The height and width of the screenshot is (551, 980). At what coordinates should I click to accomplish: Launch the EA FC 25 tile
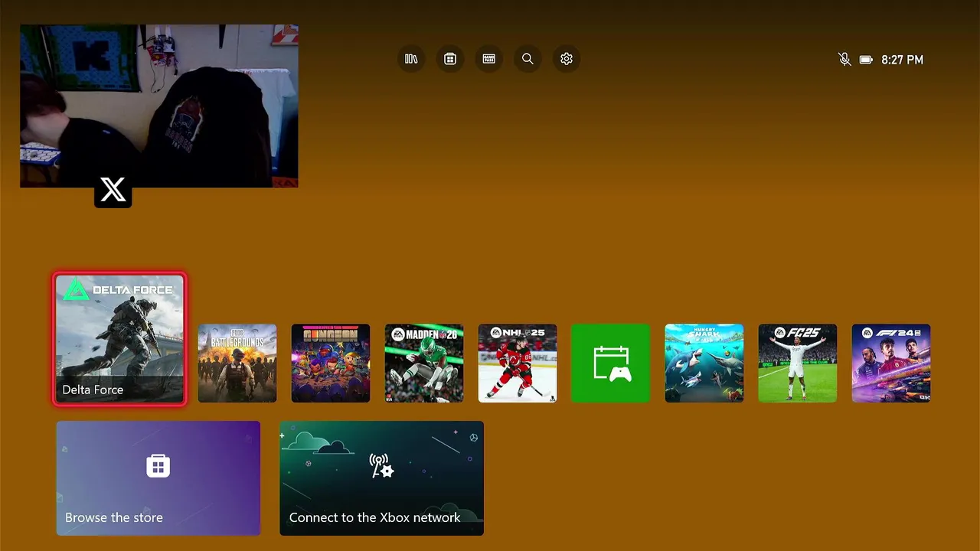(798, 363)
